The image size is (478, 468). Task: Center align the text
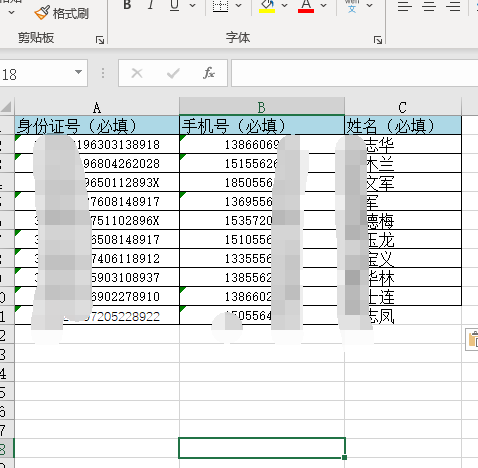coord(429,6)
